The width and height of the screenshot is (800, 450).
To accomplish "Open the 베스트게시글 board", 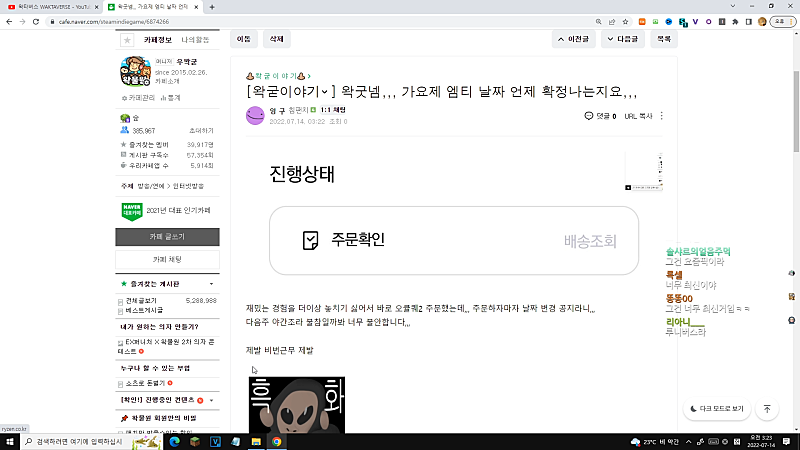I will [x=144, y=310].
